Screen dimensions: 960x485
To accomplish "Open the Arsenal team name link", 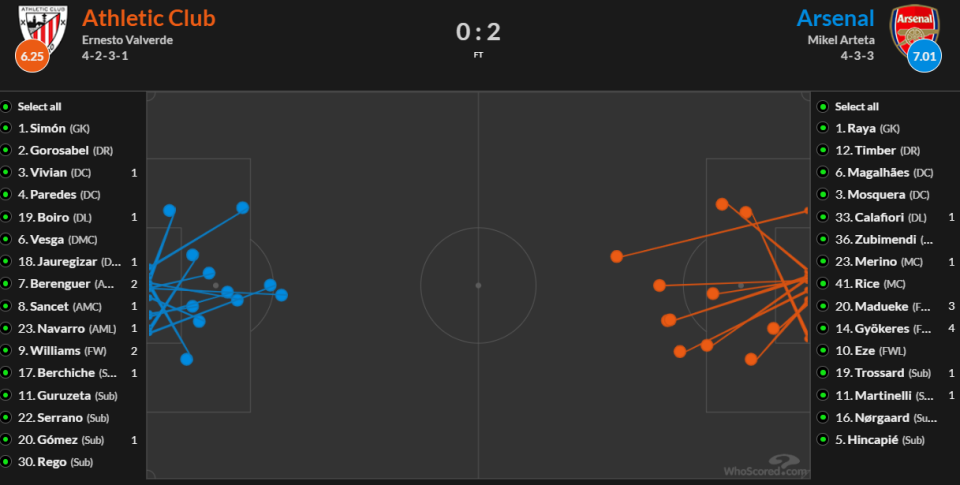I will (x=835, y=18).
